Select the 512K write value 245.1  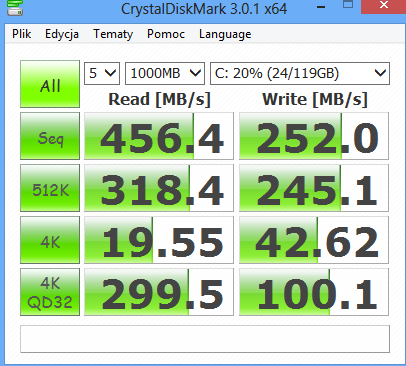tap(314, 188)
